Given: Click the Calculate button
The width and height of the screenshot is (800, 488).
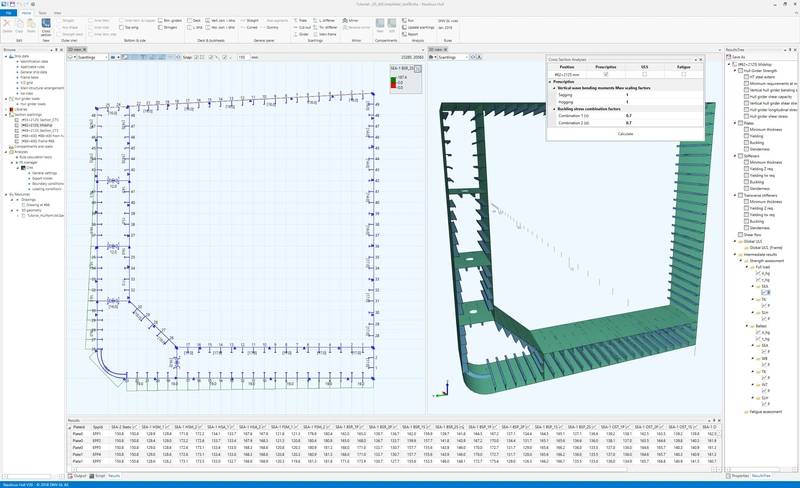Looking at the screenshot, I should point(625,133).
